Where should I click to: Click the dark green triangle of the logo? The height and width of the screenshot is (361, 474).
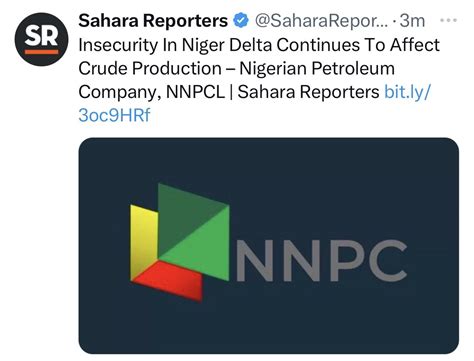click(x=182, y=213)
